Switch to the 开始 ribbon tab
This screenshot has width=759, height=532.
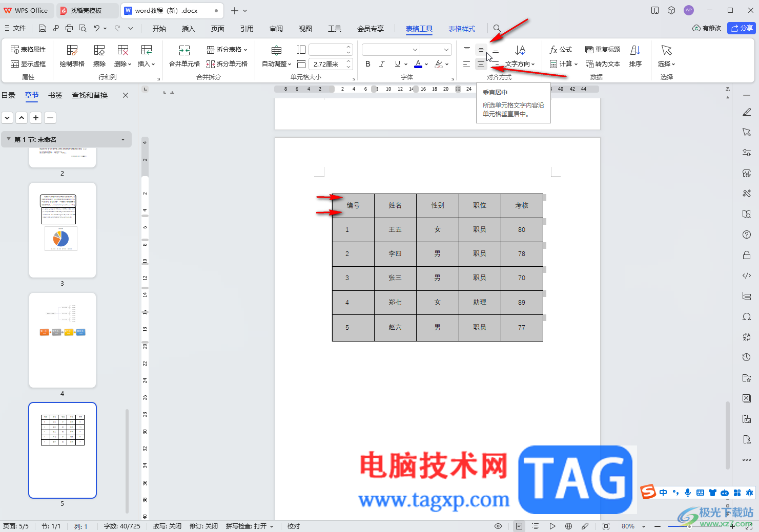click(x=159, y=29)
